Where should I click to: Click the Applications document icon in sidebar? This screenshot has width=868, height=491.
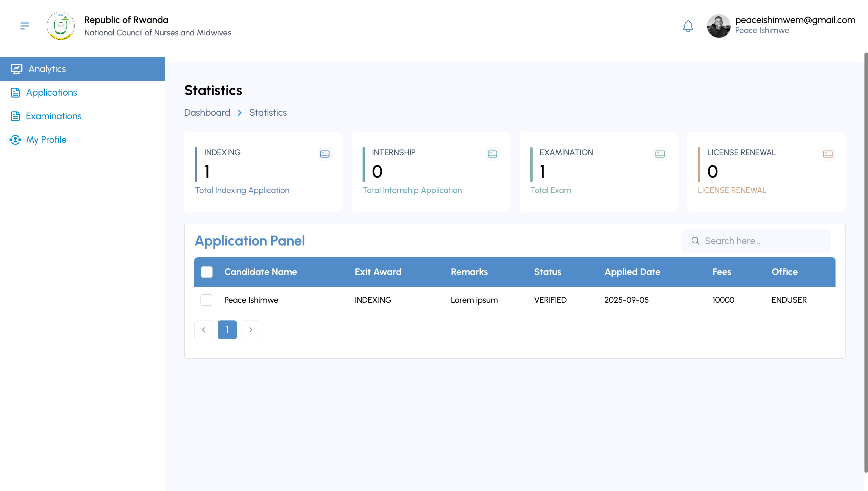(x=15, y=92)
